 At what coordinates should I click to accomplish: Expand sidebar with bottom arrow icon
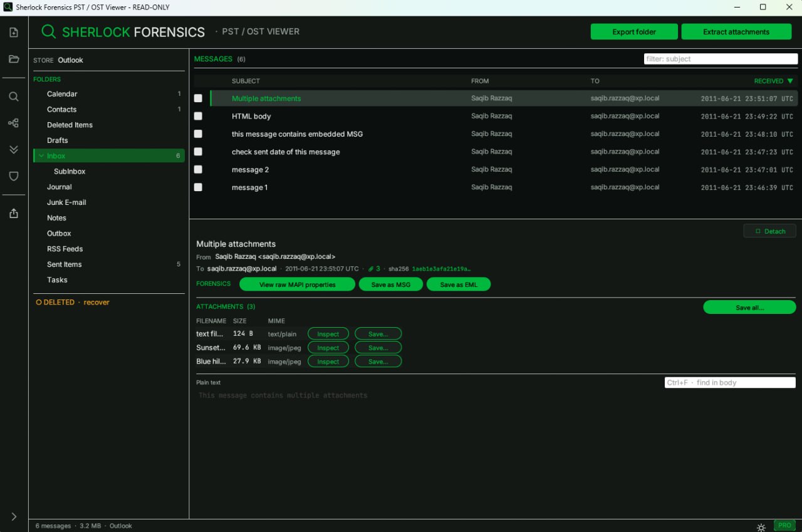(x=14, y=517)
